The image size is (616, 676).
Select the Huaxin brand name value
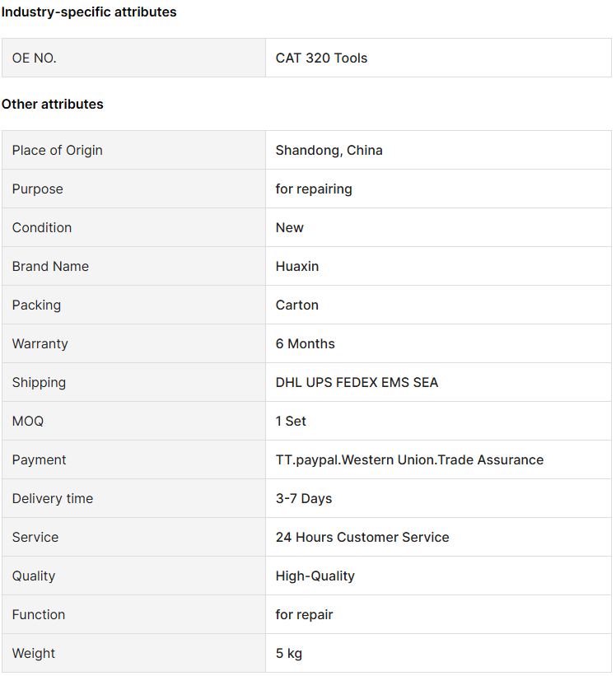(297, 267)
